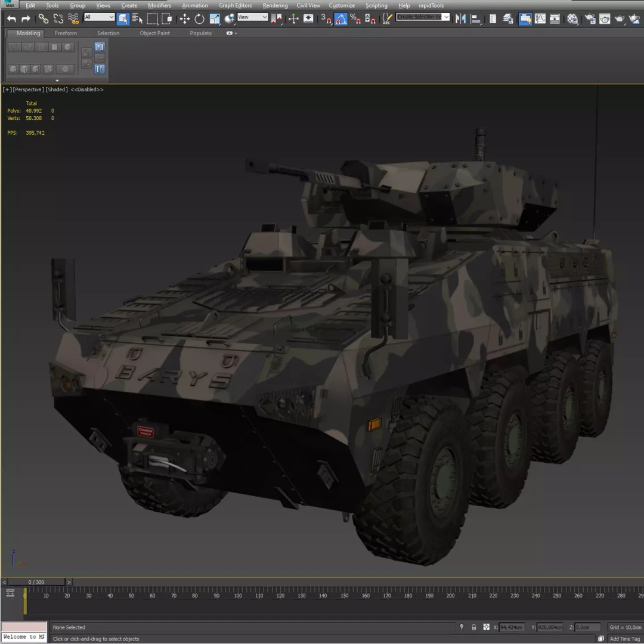Switch to the Freeform ribbon tab

[x=66, y=33]
